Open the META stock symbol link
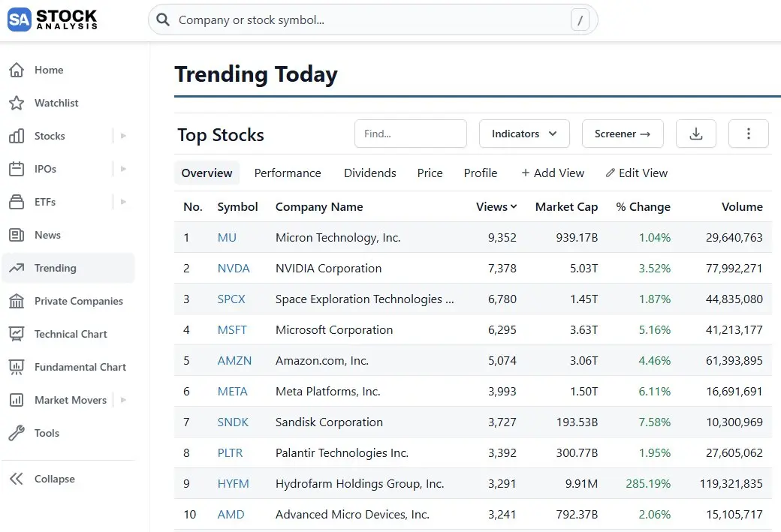This screenshot has height=532, width=781. tap(232, 392)
